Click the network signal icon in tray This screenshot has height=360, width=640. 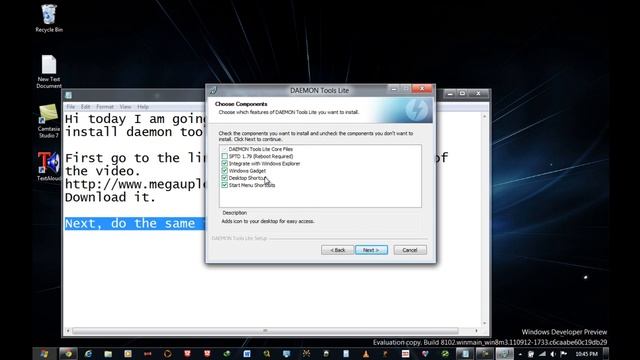(542, 354)
